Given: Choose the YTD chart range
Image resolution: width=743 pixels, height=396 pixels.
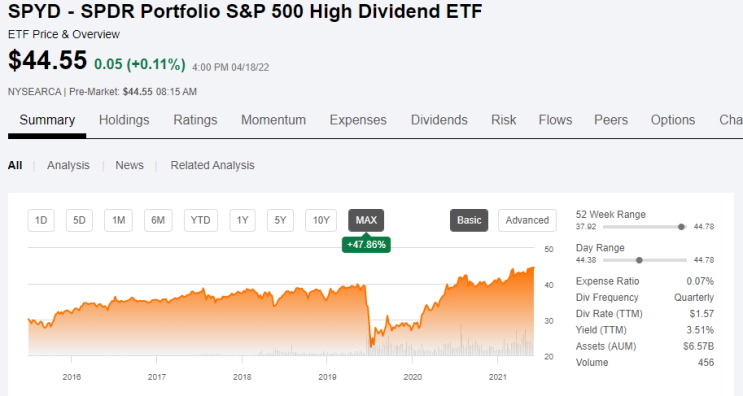Looking at the screenshot, I should 200,220.
